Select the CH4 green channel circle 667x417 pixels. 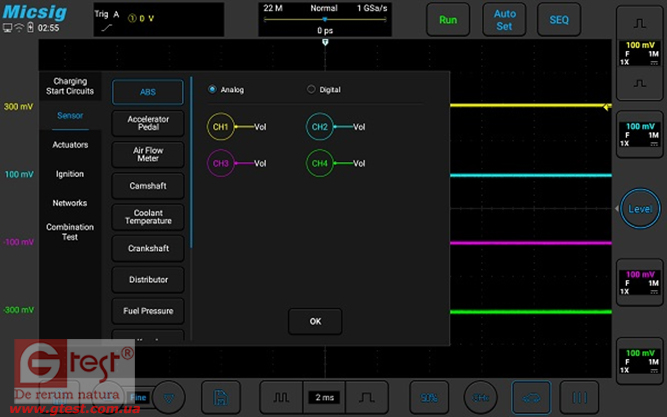coord(319,163)
